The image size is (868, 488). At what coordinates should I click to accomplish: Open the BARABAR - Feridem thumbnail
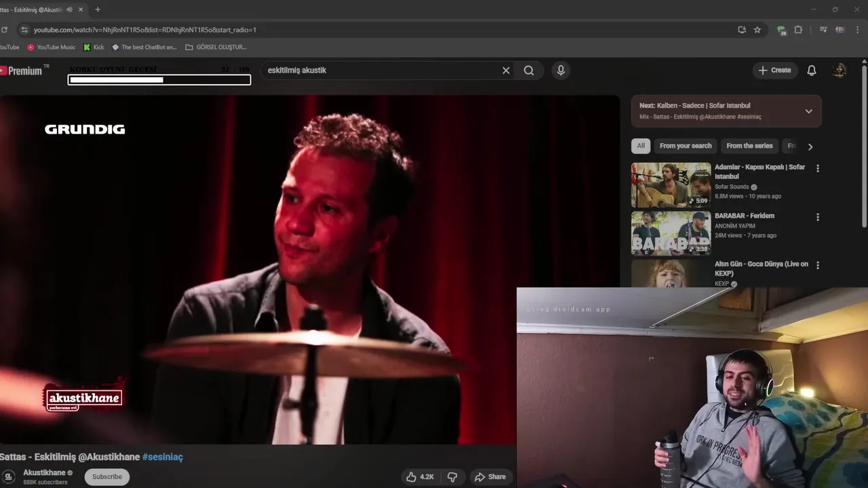671,233
